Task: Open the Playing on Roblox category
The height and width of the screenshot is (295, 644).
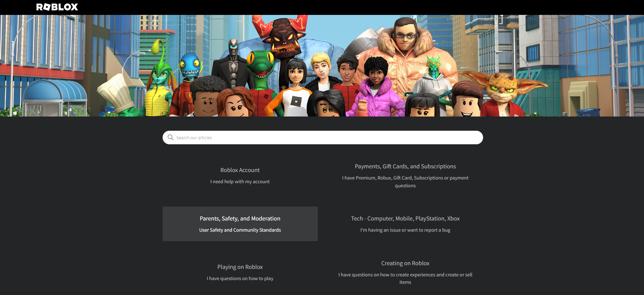Action: pos(240,272)
